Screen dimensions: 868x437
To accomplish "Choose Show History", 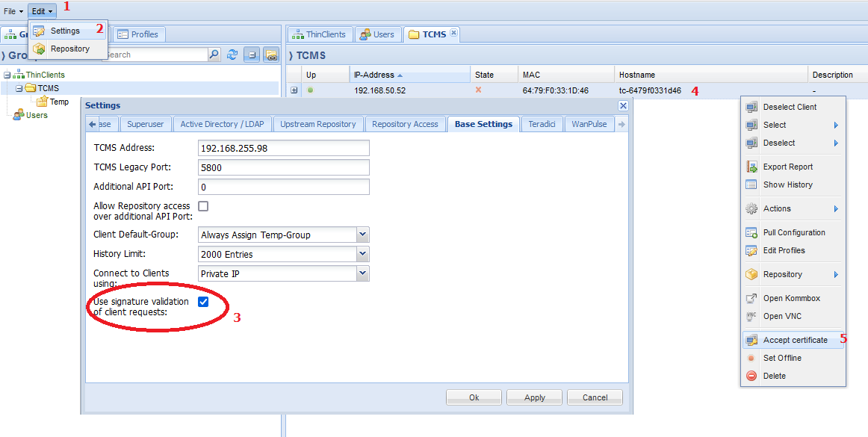I will click(x=793, y=185).
